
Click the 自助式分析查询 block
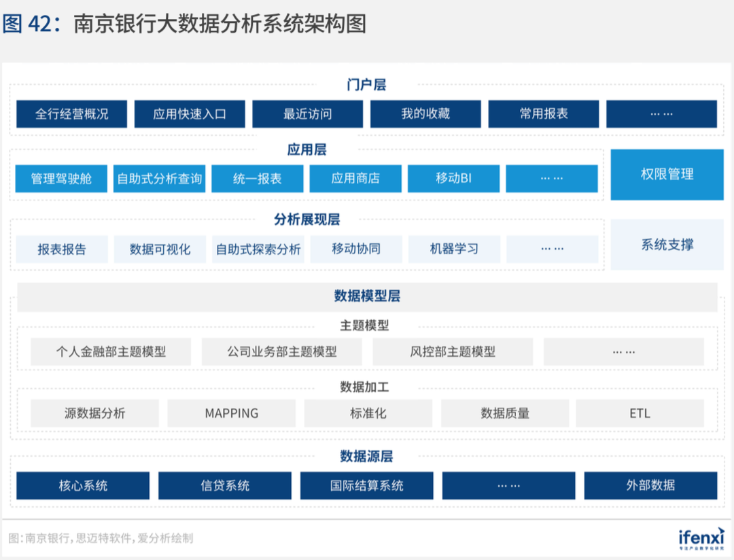(159, 178)
